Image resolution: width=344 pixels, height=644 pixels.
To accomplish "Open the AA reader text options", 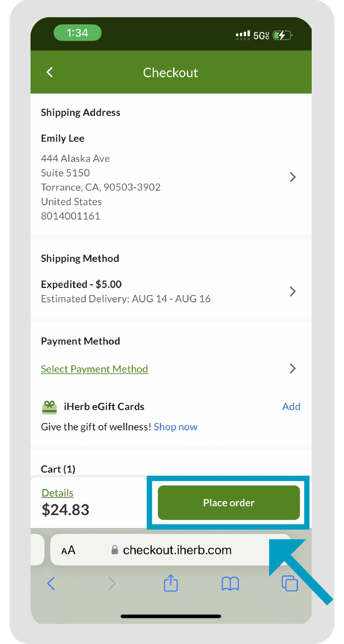I will click(x=68, y=550).
